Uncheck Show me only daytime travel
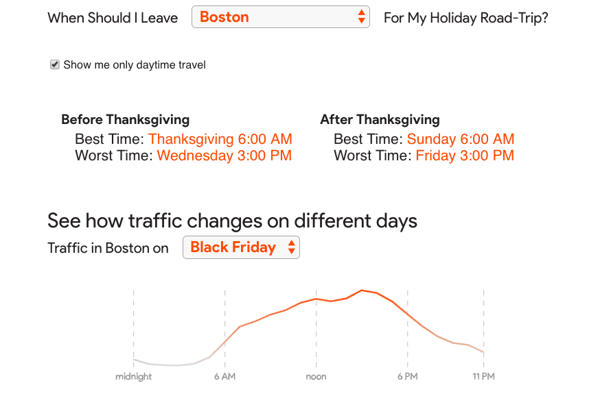Screen dimensions: 600x396 [x=55, y=64]
